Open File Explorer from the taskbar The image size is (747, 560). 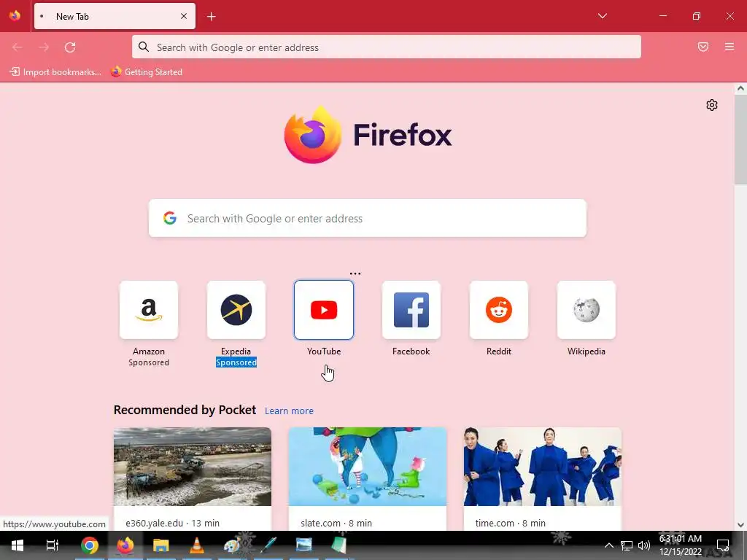coord(161,545)
